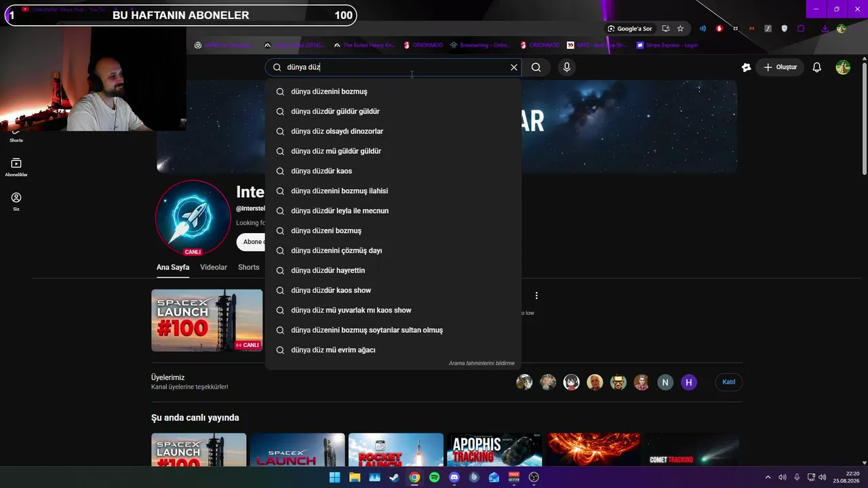Open the YouTube account avatar menu

tap(843, 67)
